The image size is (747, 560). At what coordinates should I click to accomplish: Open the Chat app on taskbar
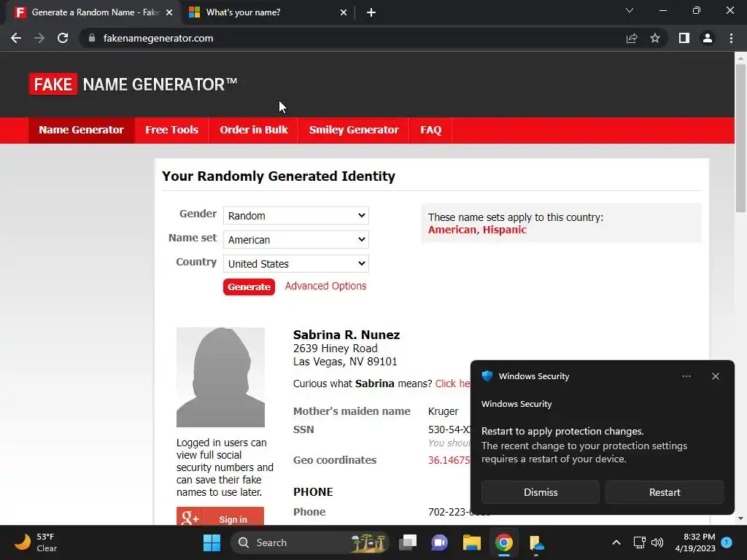(x=439, y=542)
